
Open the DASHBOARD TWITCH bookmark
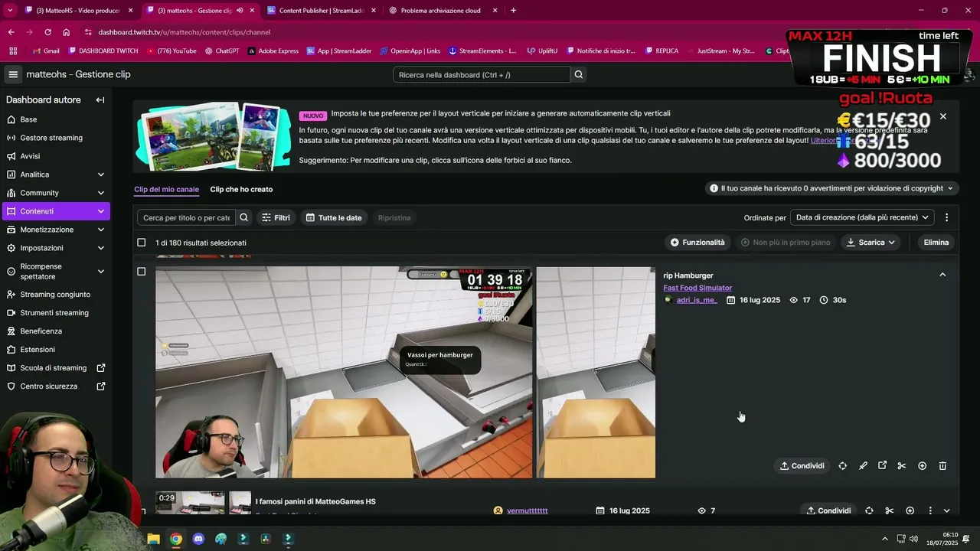[x=103, y=51]
